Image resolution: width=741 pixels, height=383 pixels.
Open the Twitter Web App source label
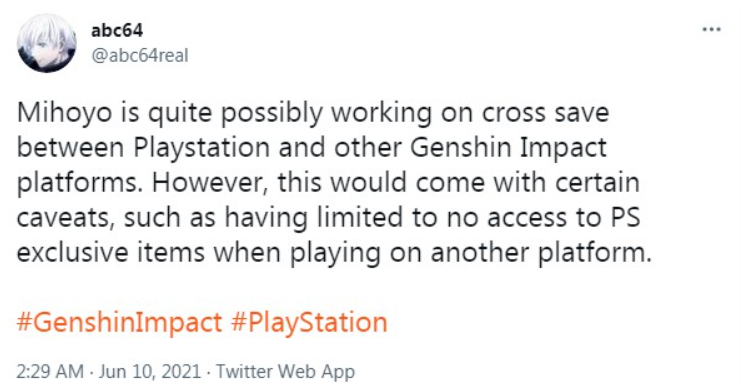[285, 371]
